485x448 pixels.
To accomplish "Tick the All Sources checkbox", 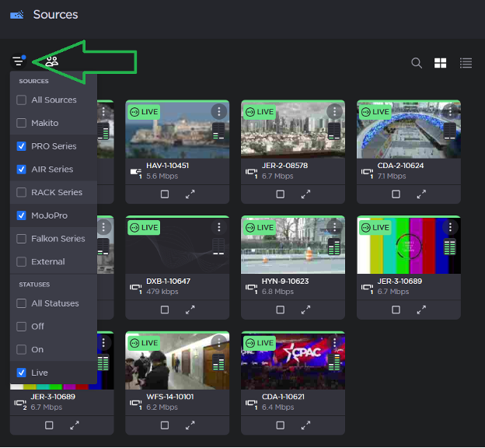I will pos(22,100).
